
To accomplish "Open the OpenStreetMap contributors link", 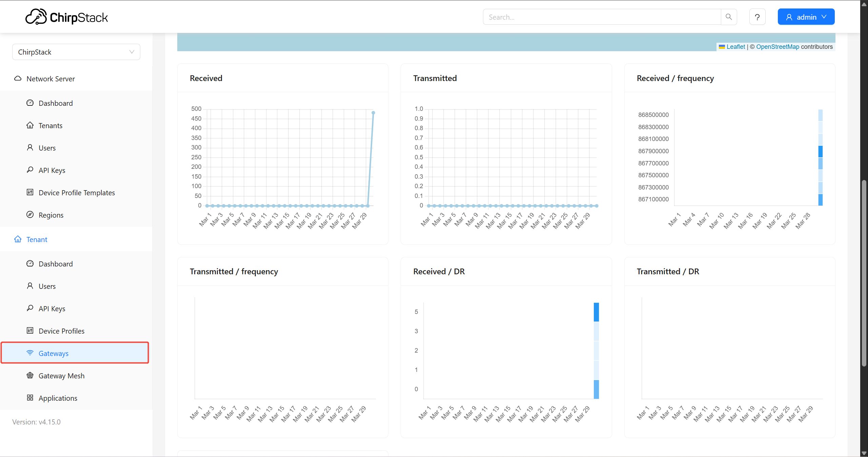I will click(x=778, y=47).
